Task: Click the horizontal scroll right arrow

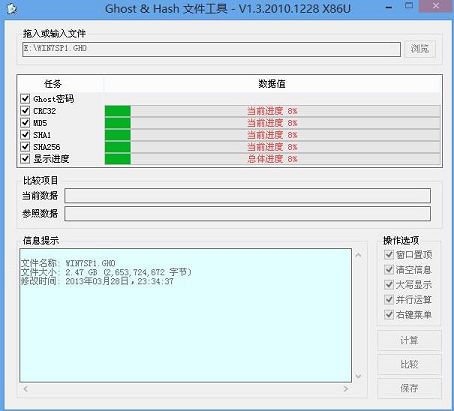Action: [x=346, y=389]
